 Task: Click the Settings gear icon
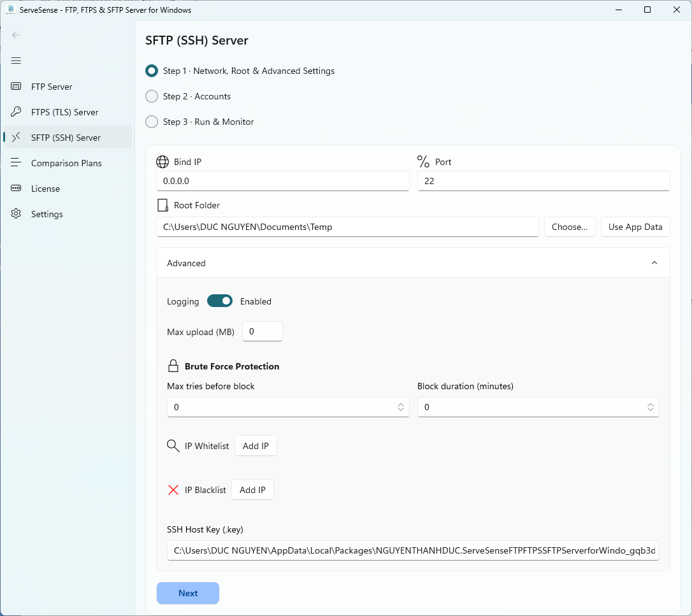[x=16, y=214]
